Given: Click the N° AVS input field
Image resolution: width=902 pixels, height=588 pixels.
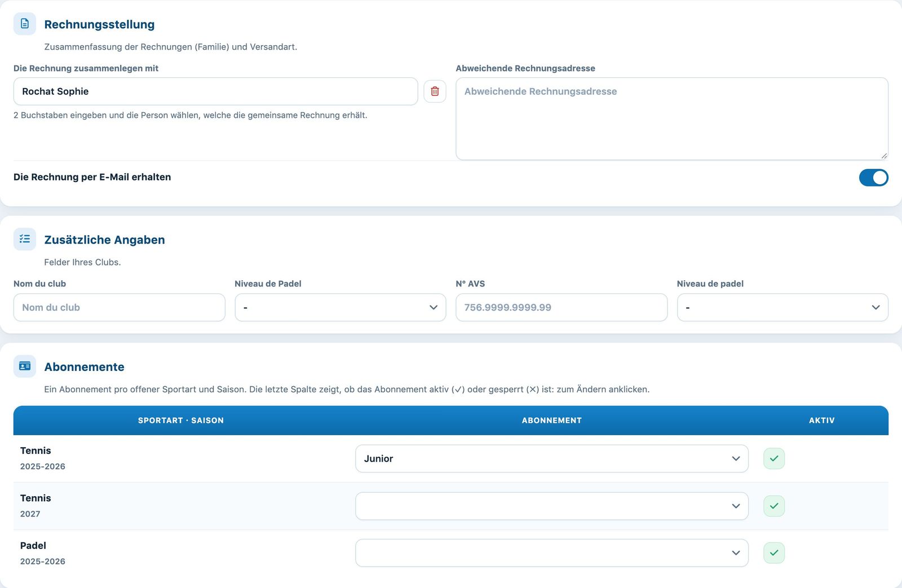Looking at the screenshot, I should click(x=561, y=307).
